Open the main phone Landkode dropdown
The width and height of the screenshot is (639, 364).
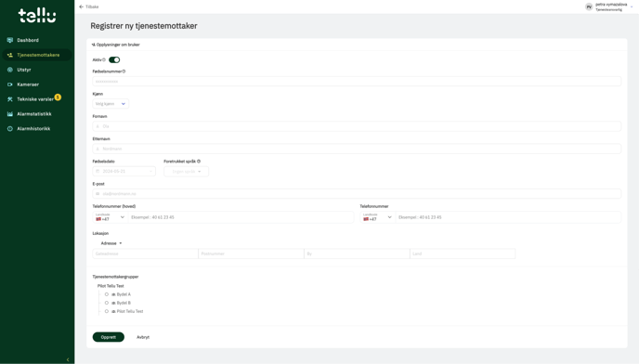coord(110,217)
